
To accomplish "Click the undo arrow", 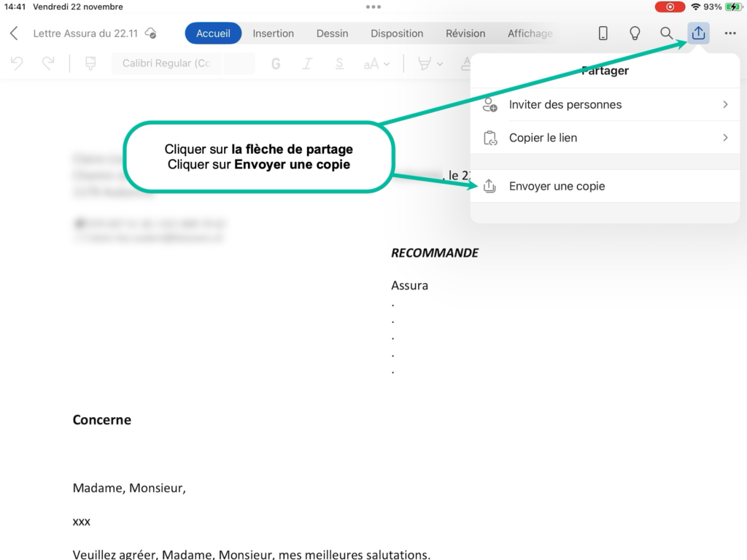I will pos(17,63).
